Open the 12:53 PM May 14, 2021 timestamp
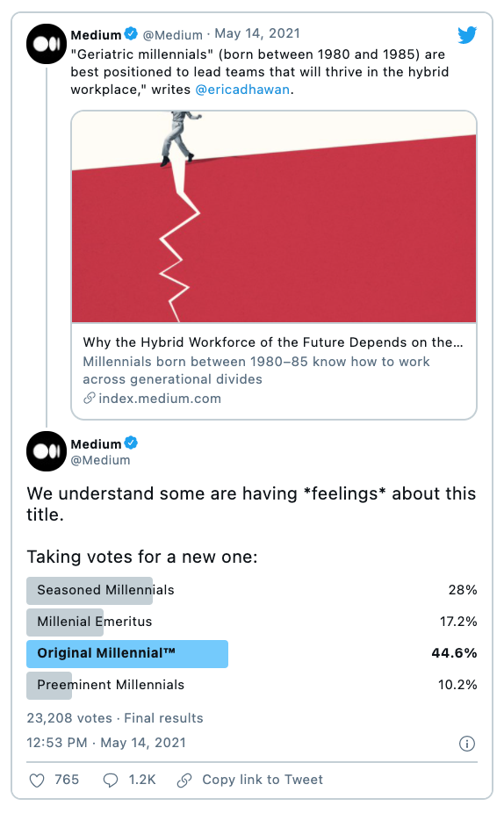504x813 pixels. click(x=106, y=743)
